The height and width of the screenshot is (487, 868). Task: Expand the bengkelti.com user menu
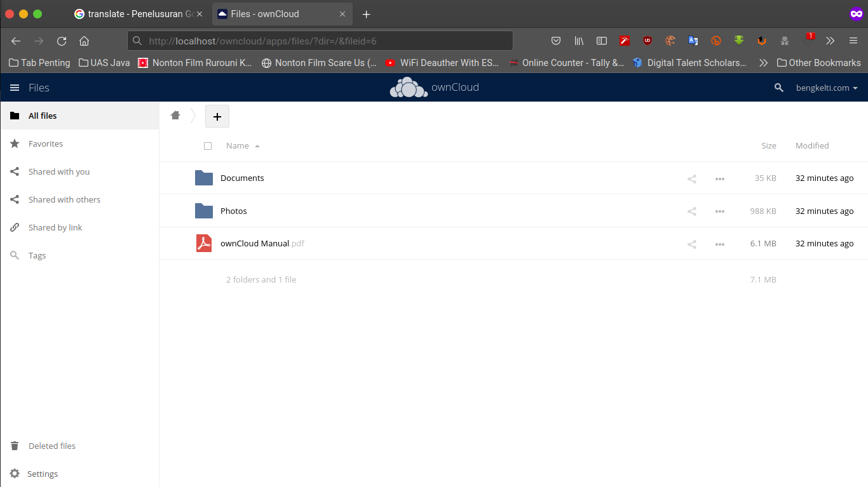(827, 88)
